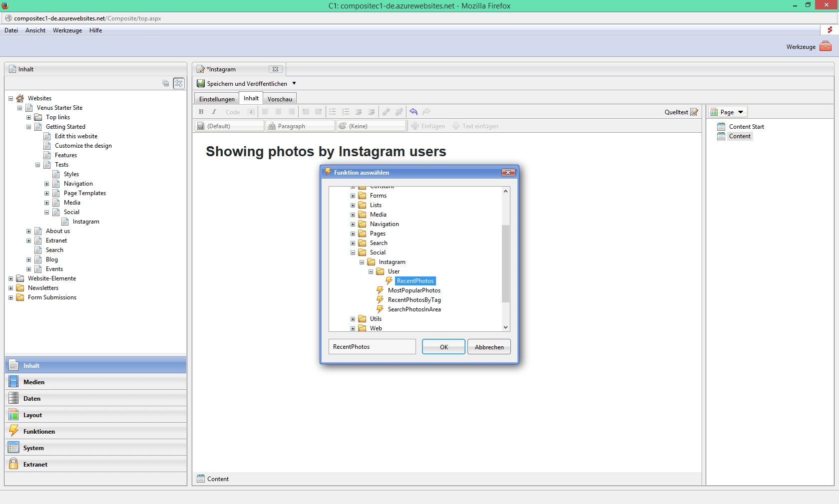
Task: Open the Werkzeuge menu
Action: tap(67, 30)
